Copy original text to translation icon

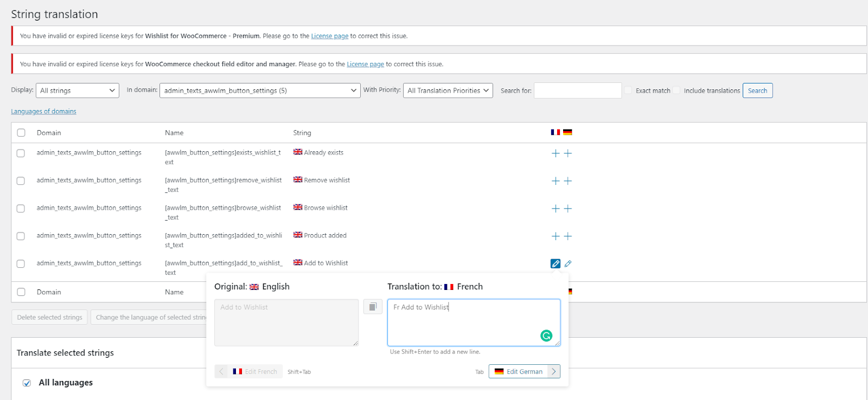[x=373, y=307]
